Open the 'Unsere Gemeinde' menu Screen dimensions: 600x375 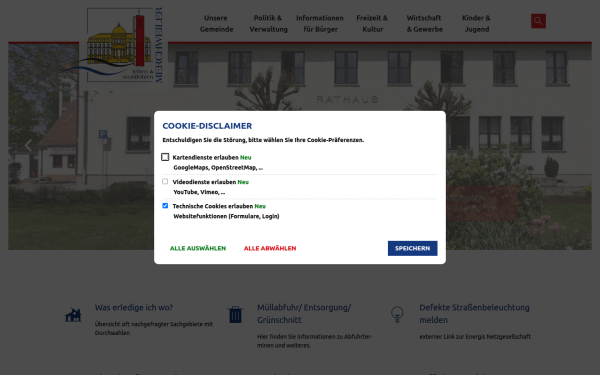click(216, 23)
